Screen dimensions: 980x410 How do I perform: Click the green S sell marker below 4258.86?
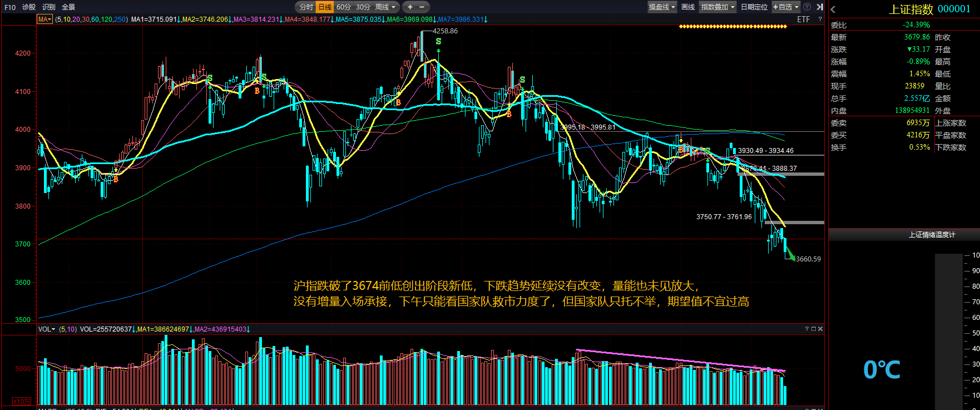tap(438, 42)
